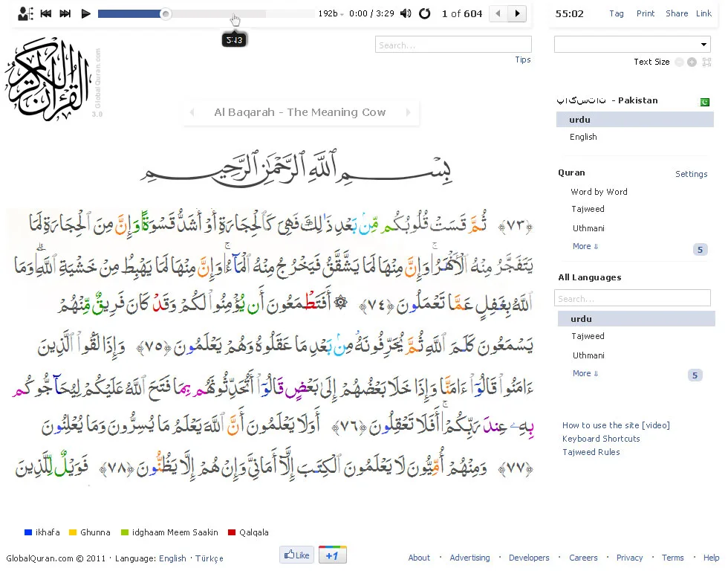
Task: Click the page counter 1 of 604
Action: pos(461,13)
